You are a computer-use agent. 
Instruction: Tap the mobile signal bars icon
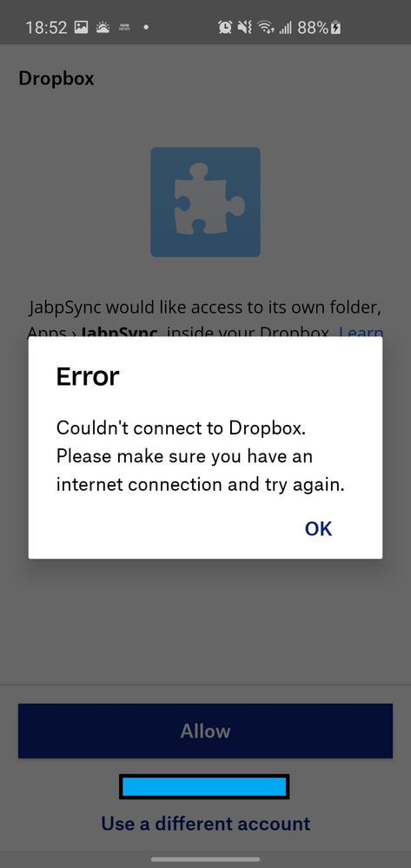pyautogui.click(x=285, y=27)
